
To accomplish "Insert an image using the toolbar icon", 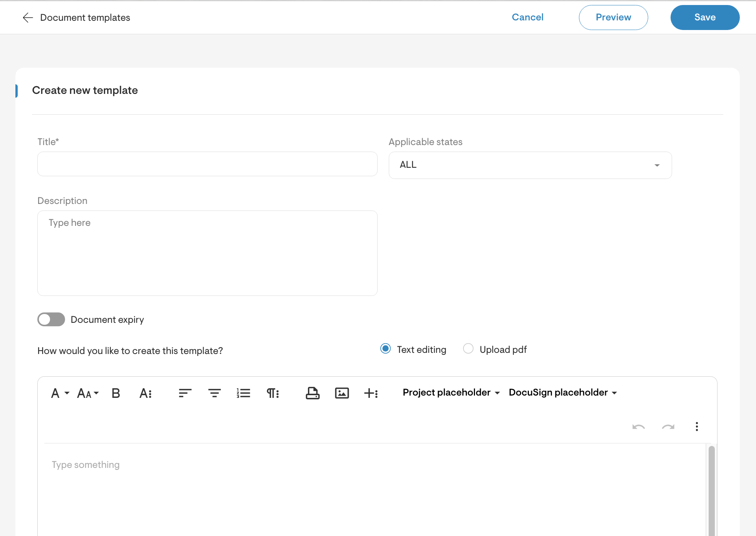I will coord(342,393).
